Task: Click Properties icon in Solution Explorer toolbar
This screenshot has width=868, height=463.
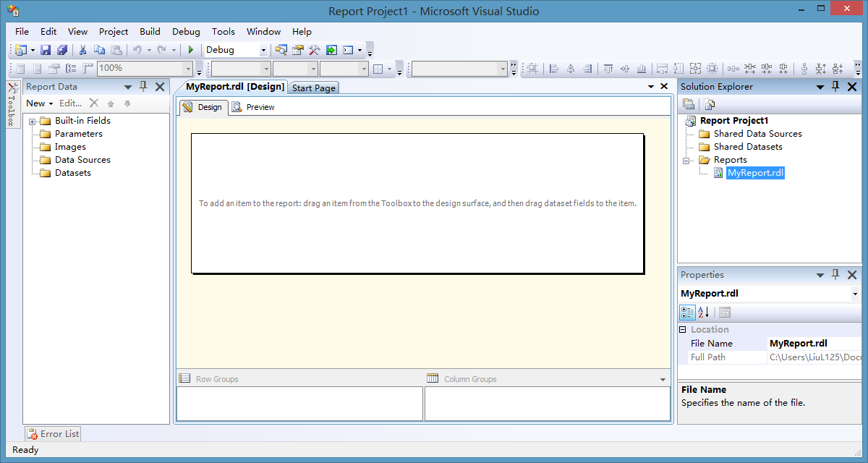Action: pyautogui.click(x=688, y=105)
